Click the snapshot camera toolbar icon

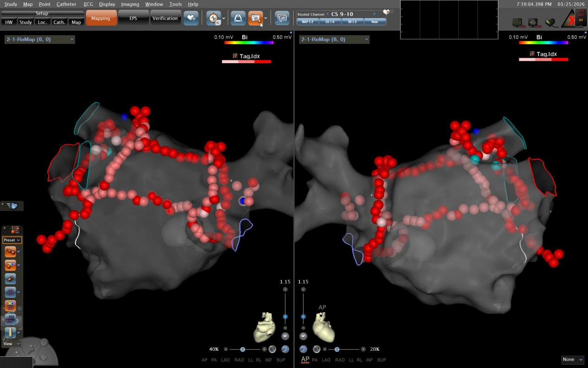click(255, 18)
